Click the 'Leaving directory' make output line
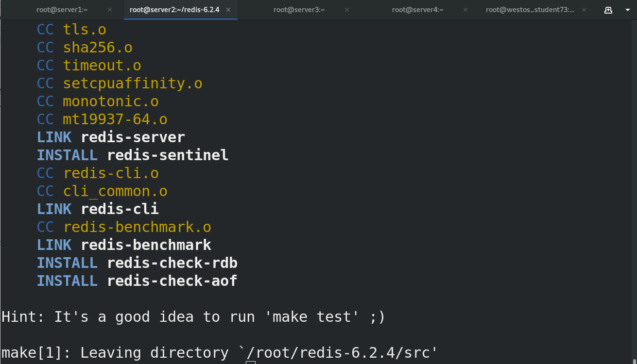637x364 pixels. pyautogui.click(x=220, y=353)
